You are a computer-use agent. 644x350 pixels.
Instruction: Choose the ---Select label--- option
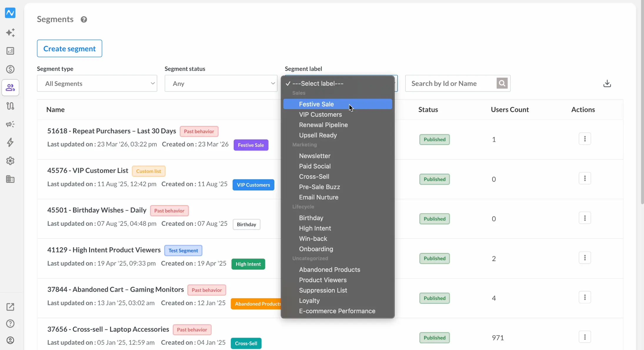[338, 84]
